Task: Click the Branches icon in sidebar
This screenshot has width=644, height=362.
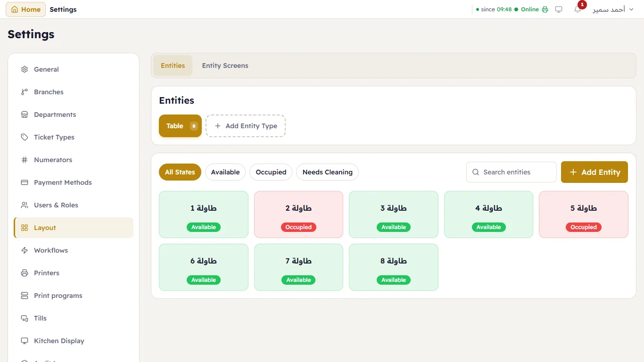Action: point(25,92)
